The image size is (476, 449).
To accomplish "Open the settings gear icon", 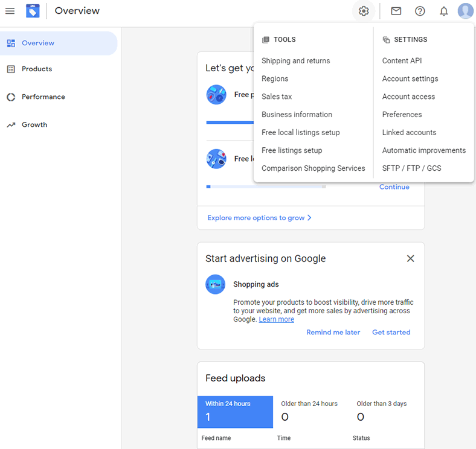I will [x=364, y=11].
